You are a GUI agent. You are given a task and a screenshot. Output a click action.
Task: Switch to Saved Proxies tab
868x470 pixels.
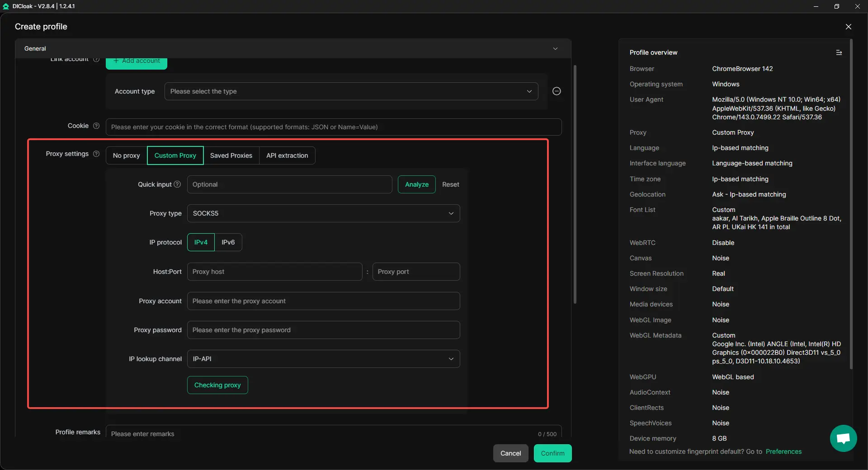coord(231,155)
